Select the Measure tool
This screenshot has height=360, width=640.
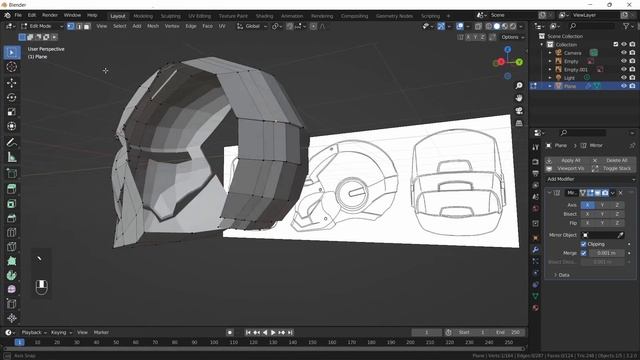click(x=11, y=157)
